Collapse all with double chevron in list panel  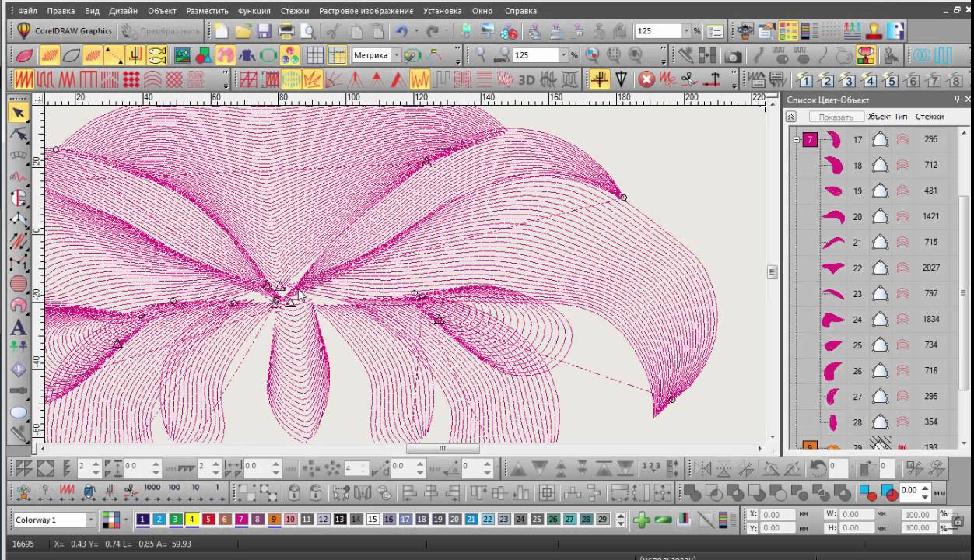791,117
